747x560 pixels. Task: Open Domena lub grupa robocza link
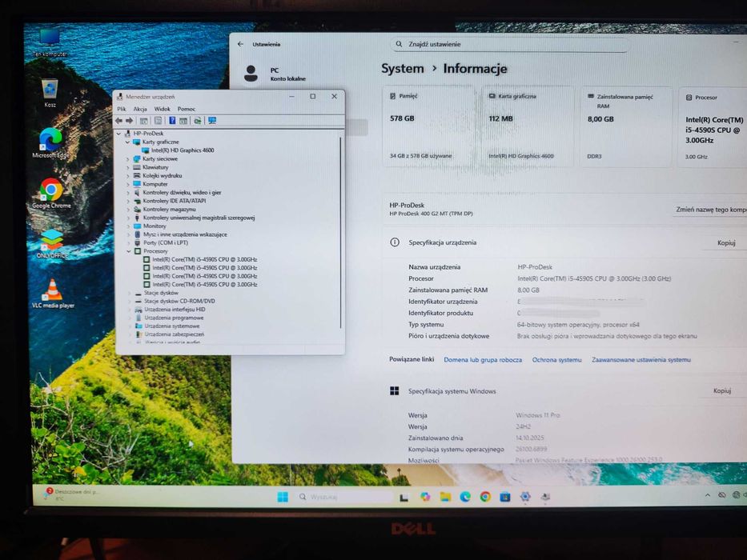483,360
